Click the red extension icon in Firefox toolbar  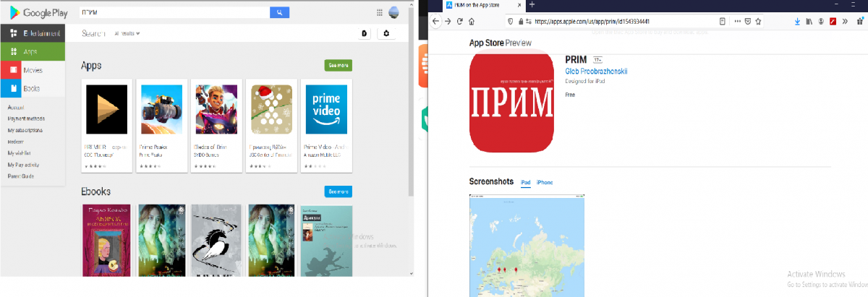(x=833, y=22)
